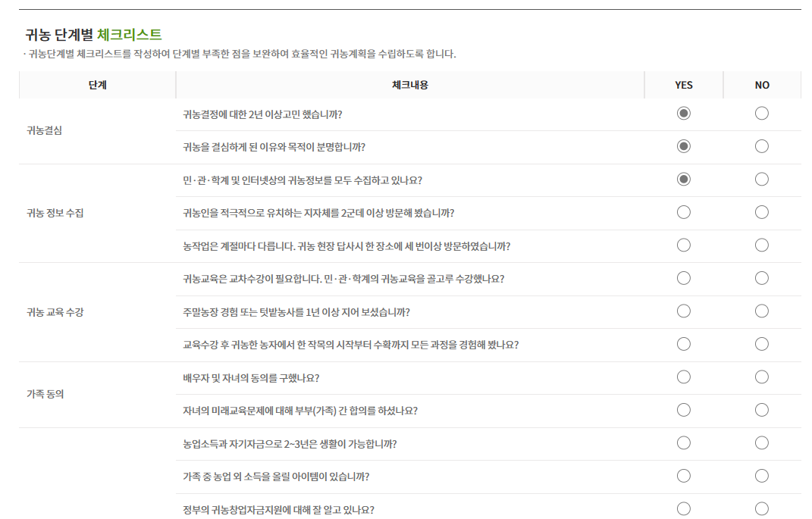The image size is (812, 519).
Task: Click question text 농업소득과 자기자금으로 2~3년은 생활
Action: [x=290, y=444]
